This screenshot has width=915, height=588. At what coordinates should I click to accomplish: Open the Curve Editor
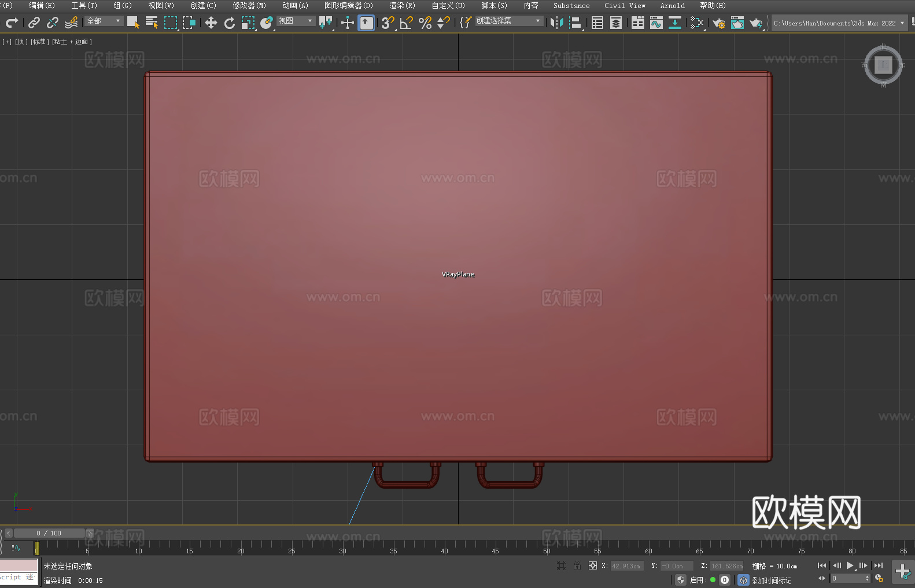656,23
